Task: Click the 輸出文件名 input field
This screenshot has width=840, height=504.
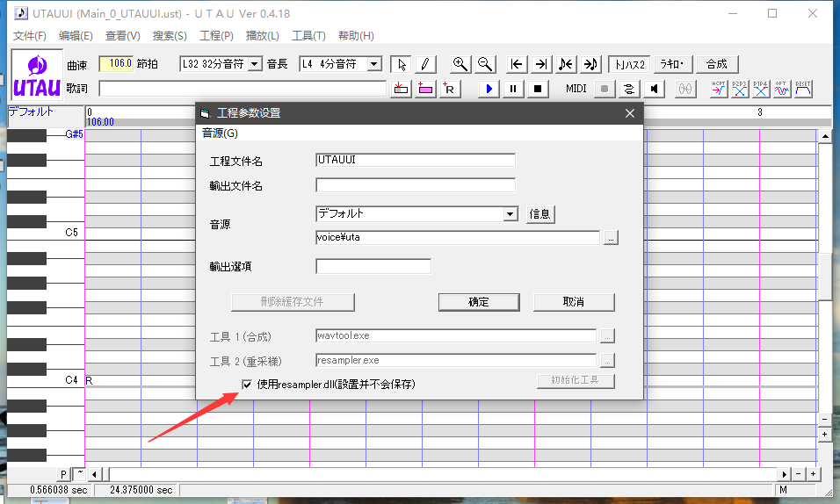Action: [x=416, y=185]
